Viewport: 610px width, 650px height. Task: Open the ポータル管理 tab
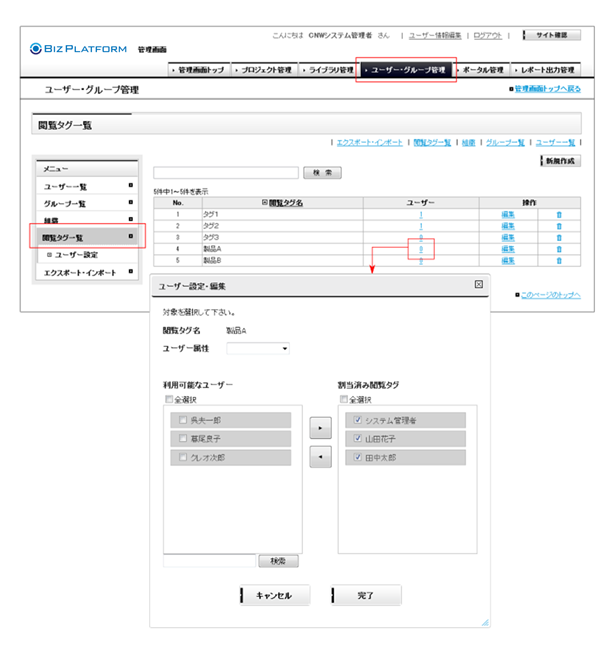click(x=481, y=70)
